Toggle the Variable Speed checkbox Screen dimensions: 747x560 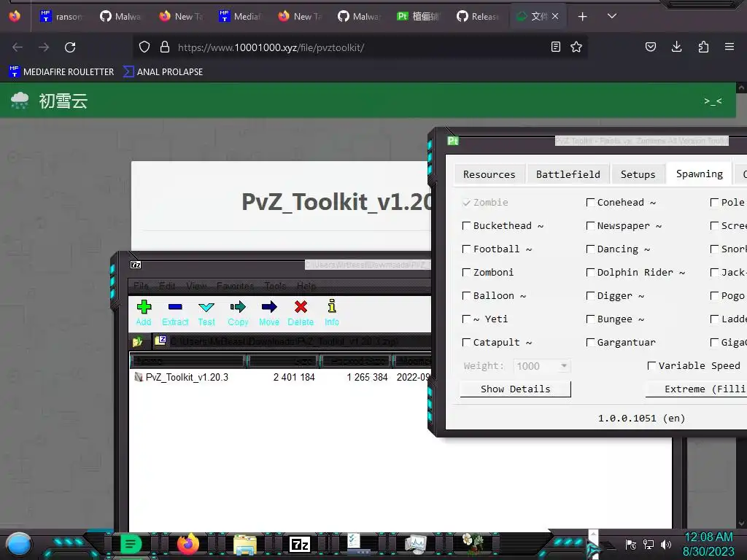[651, 366]
